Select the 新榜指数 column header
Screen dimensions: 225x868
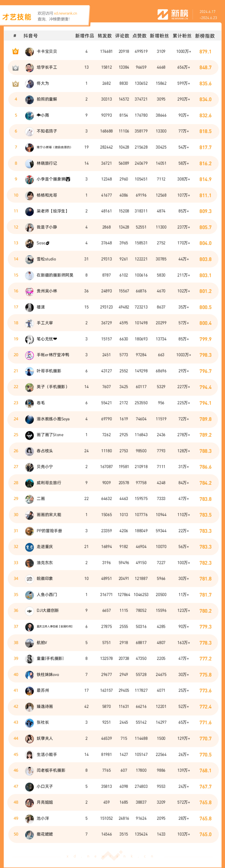click(x=205, y=36)
